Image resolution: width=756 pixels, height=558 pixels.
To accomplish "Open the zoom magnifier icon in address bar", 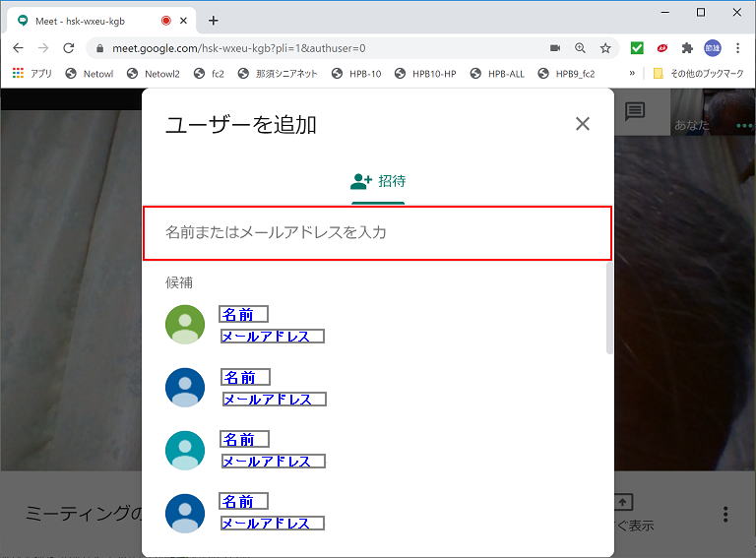I will 580,47.
